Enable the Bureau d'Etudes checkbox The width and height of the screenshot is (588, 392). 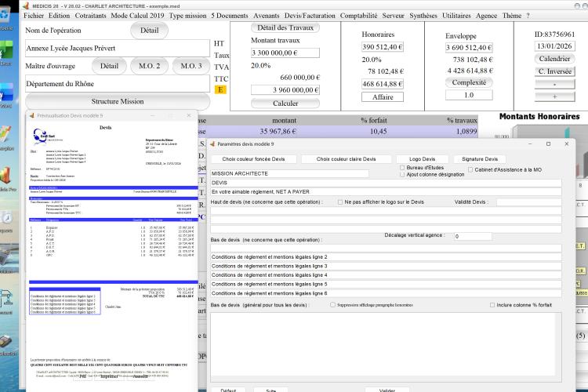point(402,168)
